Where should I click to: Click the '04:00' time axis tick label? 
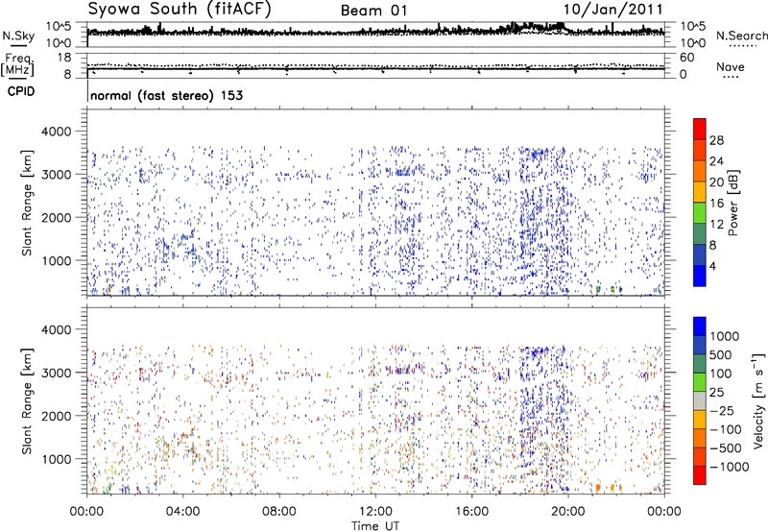(182, 512)
